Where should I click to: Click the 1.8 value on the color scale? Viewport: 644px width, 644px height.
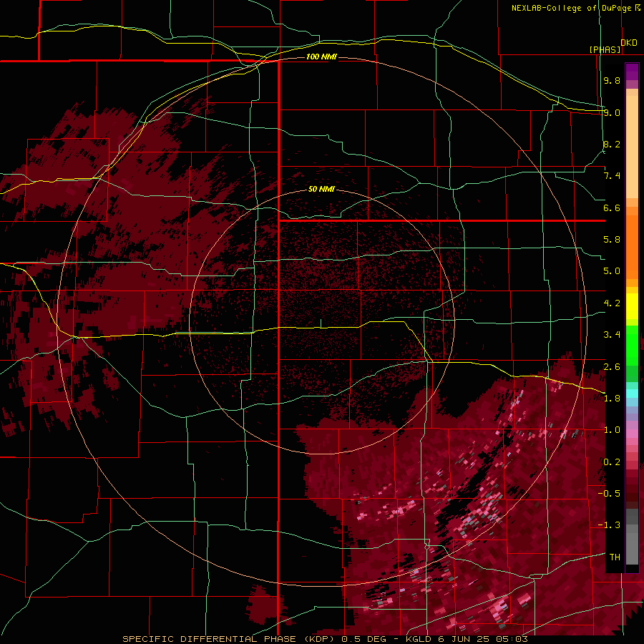[x=612, y=399]
